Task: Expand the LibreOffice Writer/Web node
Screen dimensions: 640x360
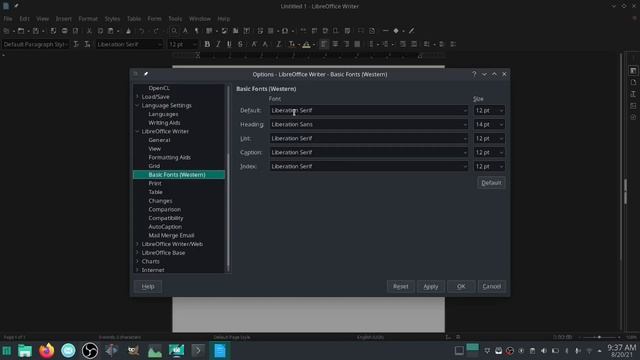Action: (x=137, y=244)
